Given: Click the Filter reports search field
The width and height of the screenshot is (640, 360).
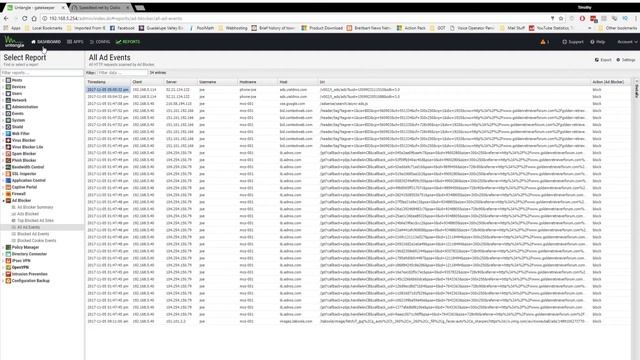Looking at the screenshot, I should coord(42,73).
